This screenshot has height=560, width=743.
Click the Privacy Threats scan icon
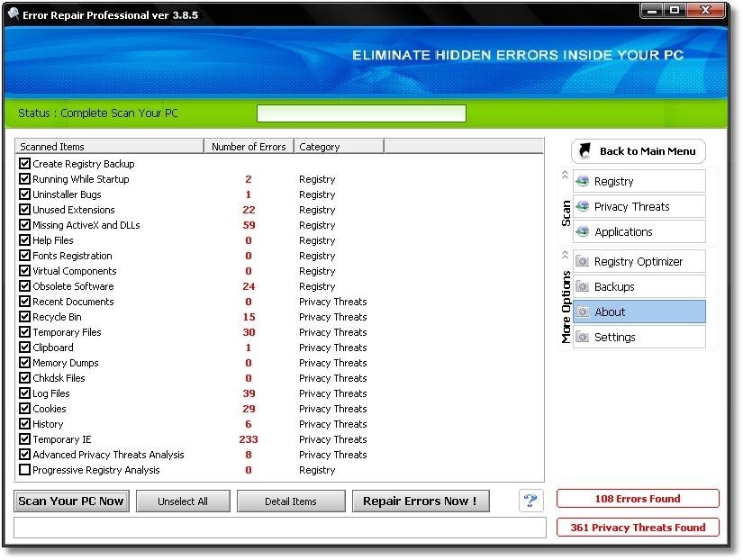pyautogui.click(x=583, y=206)
